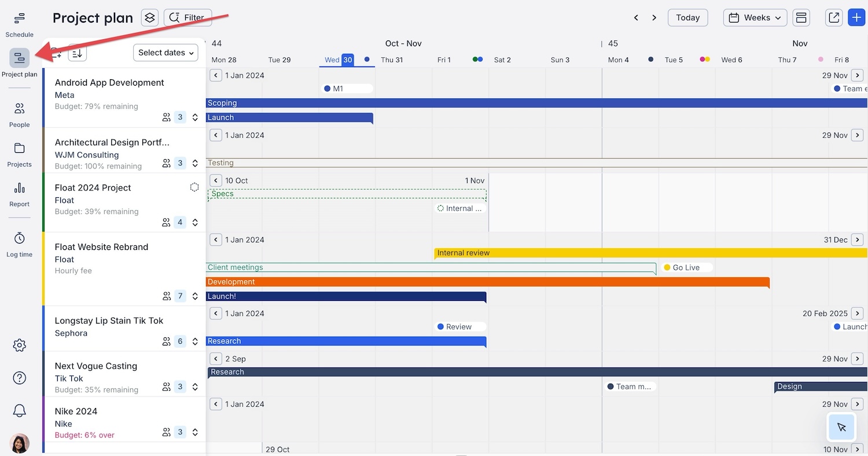Click the blue plus add button
This screenshot has height=456, width=868.
tap(856, 17)
